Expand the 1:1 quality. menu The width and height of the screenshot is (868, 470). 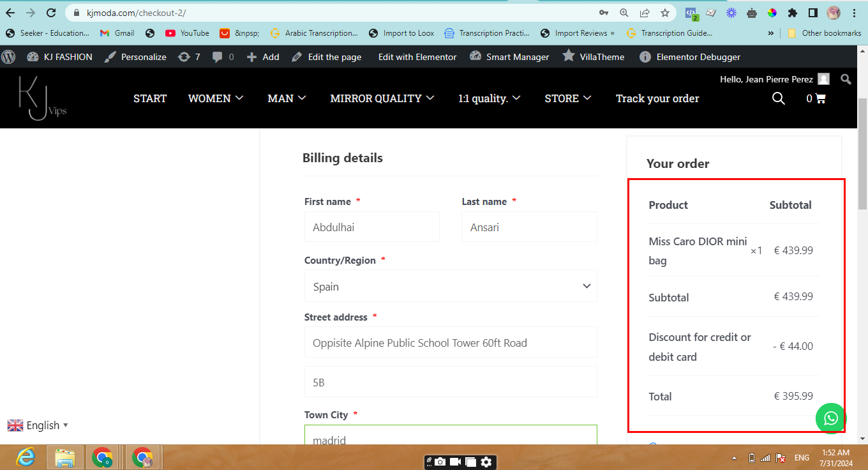point(490,98)
